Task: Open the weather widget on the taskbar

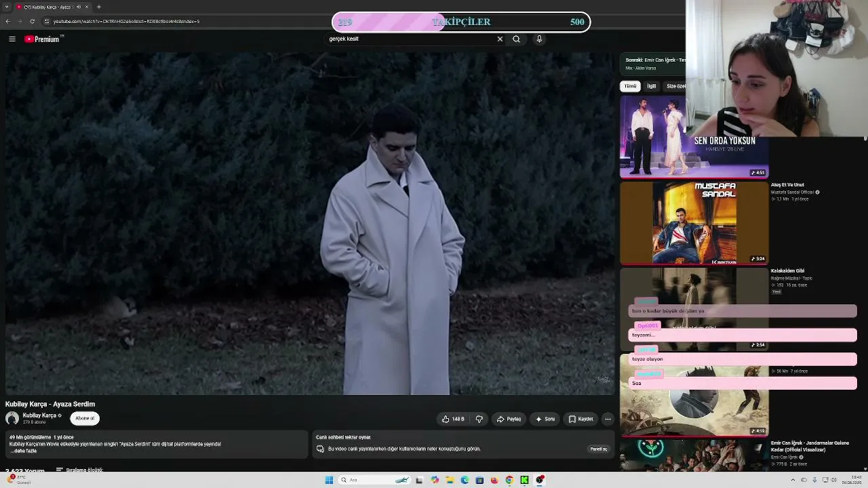Action: [19, 480]
